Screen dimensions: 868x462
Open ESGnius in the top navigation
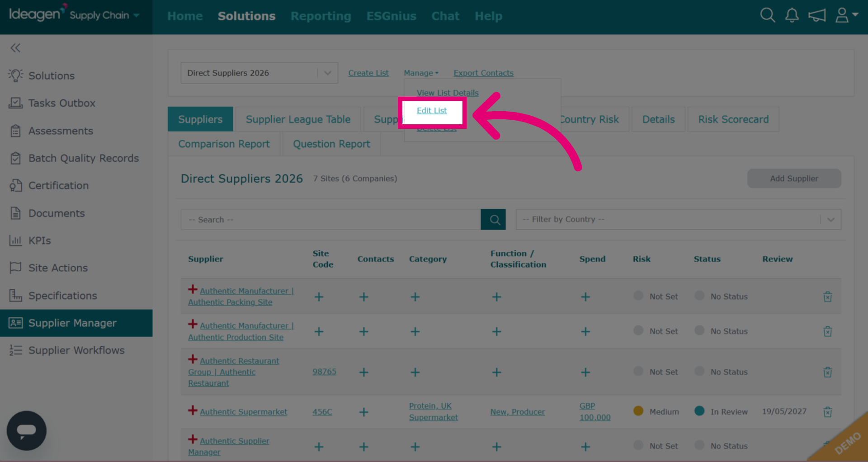[x=391, y=16]
